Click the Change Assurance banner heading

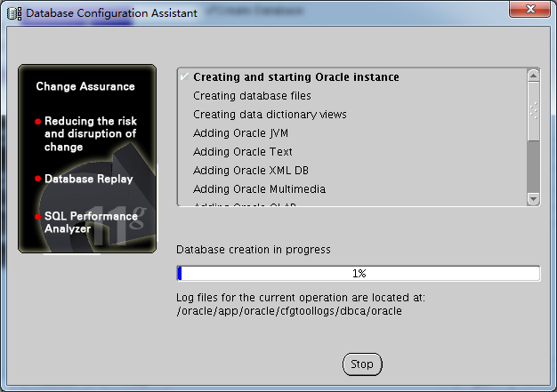click(85, 86)
